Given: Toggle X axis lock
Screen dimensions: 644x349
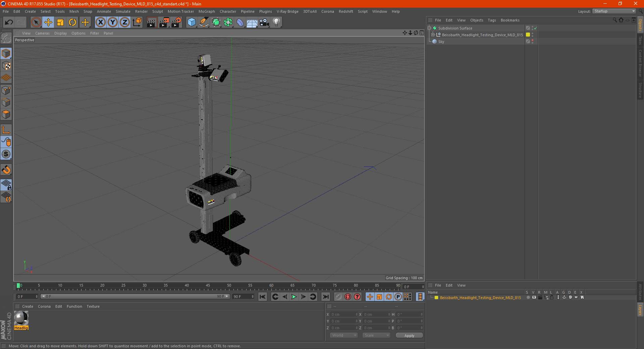Looking at the screenshot, I should pyautogui.click(x=100, y=22).
